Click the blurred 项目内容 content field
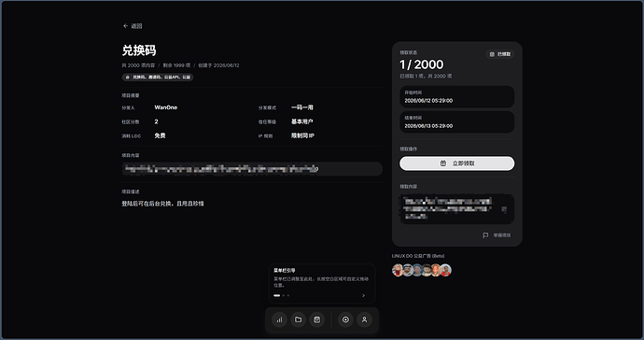The image size is (644, 340). (x=252, y=168)
